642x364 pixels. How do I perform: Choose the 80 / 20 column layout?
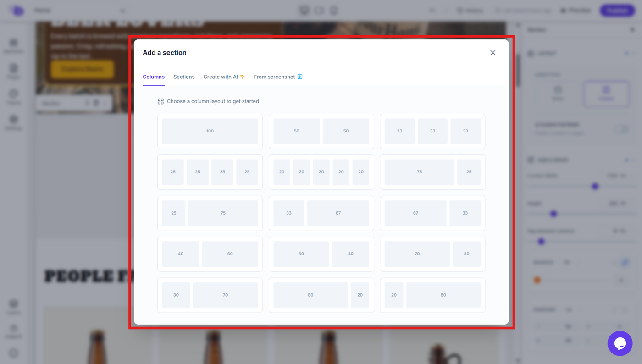(321, 295)
